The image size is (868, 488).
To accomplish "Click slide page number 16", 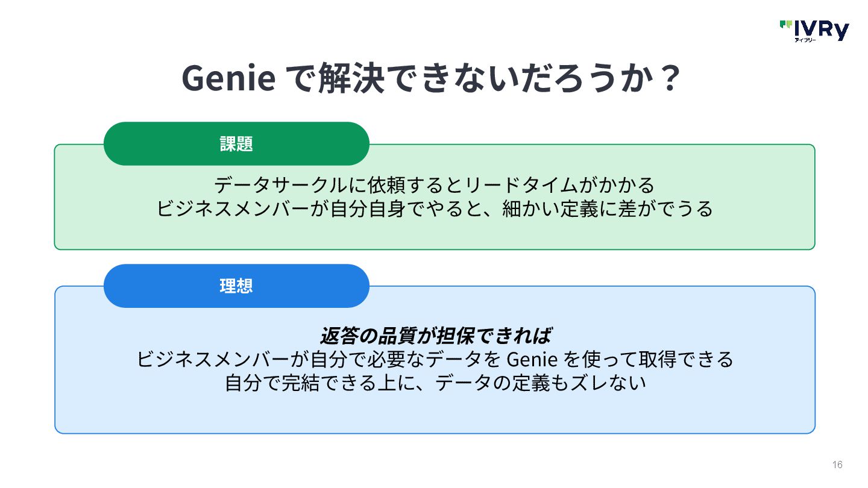I will (x=837, y=465).
